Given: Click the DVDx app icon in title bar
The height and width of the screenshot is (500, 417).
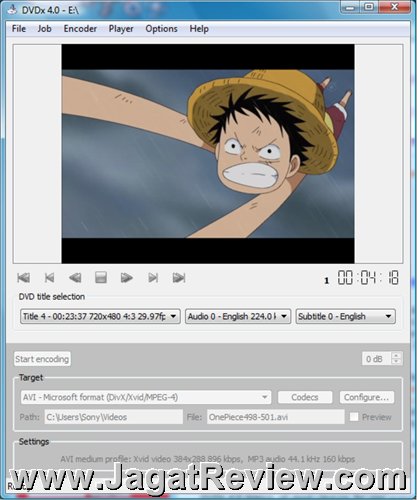Looking at the screenshot, I should point(12,10).
